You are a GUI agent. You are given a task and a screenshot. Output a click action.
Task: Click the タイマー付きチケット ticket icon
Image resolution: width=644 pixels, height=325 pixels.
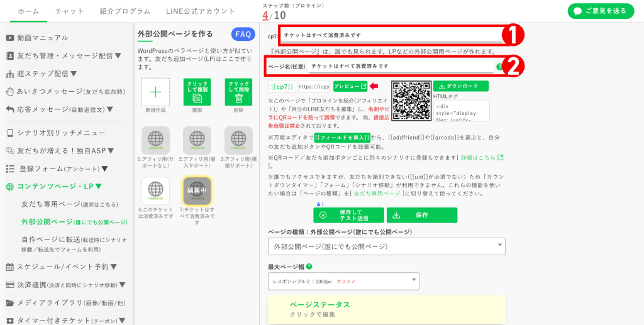click(x=10, y=321)
